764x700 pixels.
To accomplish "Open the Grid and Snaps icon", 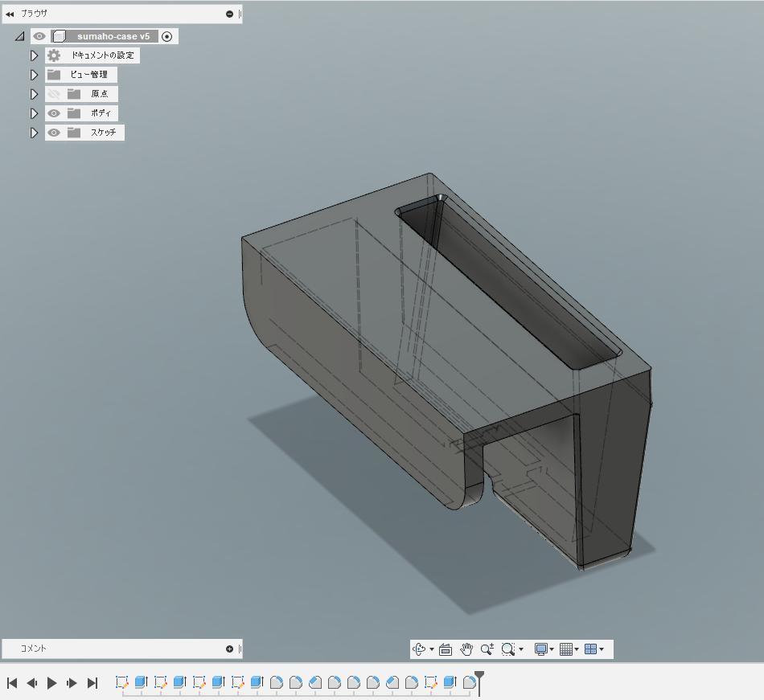I will (565, 649).
